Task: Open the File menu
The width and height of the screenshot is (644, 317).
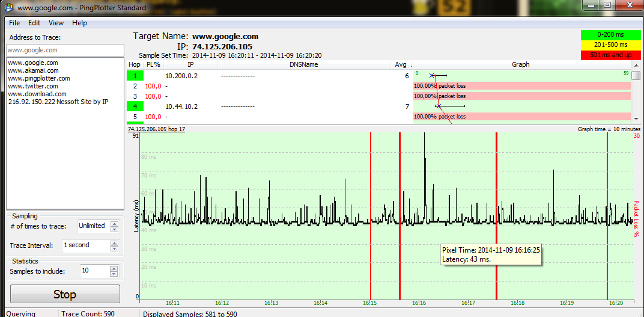Action: [x=14, y=23]
